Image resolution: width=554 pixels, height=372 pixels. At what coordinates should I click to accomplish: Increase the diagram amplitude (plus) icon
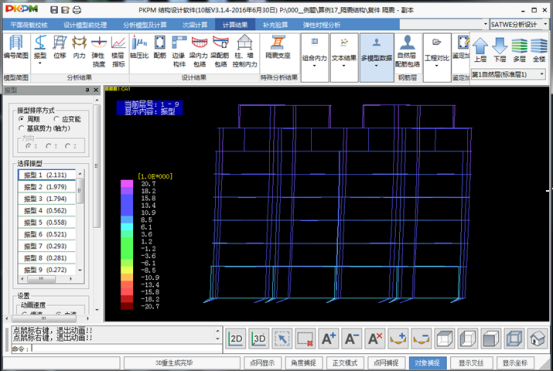point(398,339)
